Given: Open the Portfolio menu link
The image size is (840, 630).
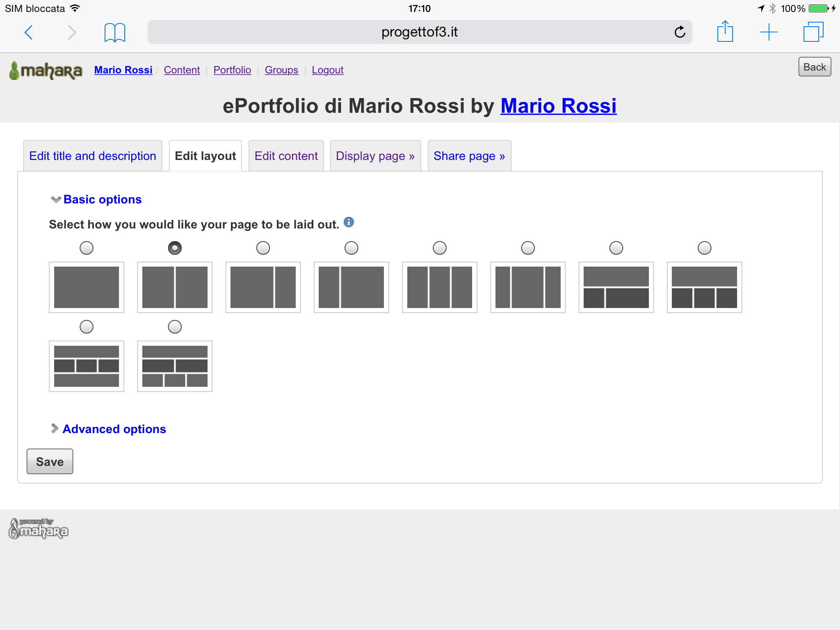Looking at the screenshot, I should click(232, 70).
